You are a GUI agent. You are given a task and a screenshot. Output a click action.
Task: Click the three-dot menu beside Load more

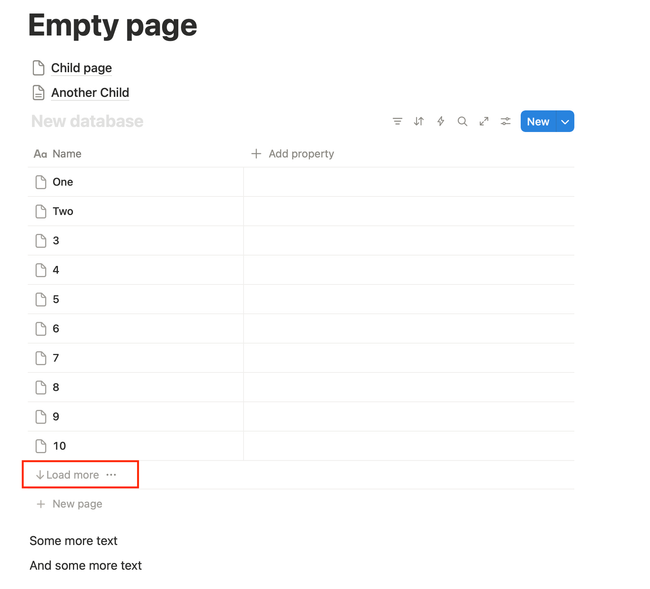111,475
